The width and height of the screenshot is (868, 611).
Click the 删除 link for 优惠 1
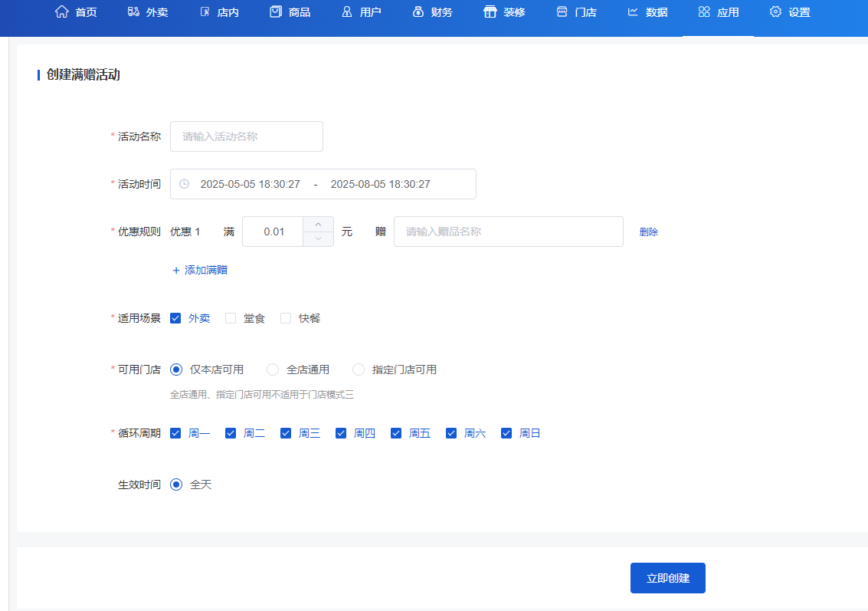[649, 232]
